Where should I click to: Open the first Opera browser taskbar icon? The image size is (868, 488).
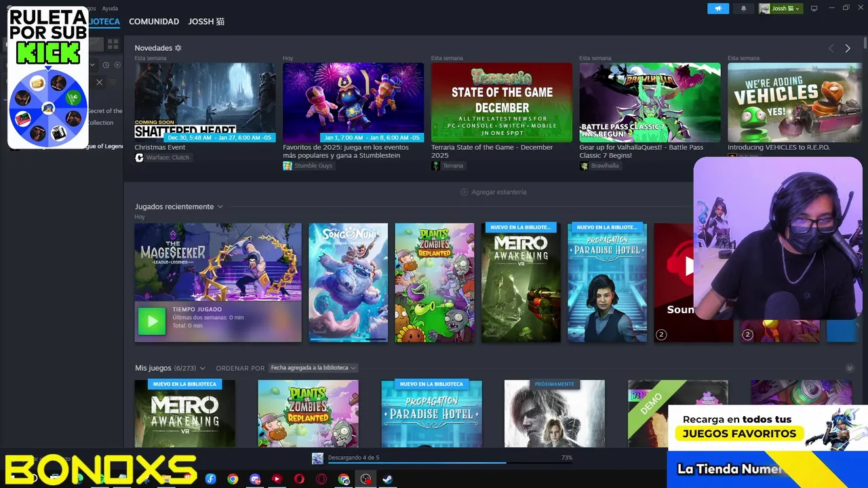point(299,479)
